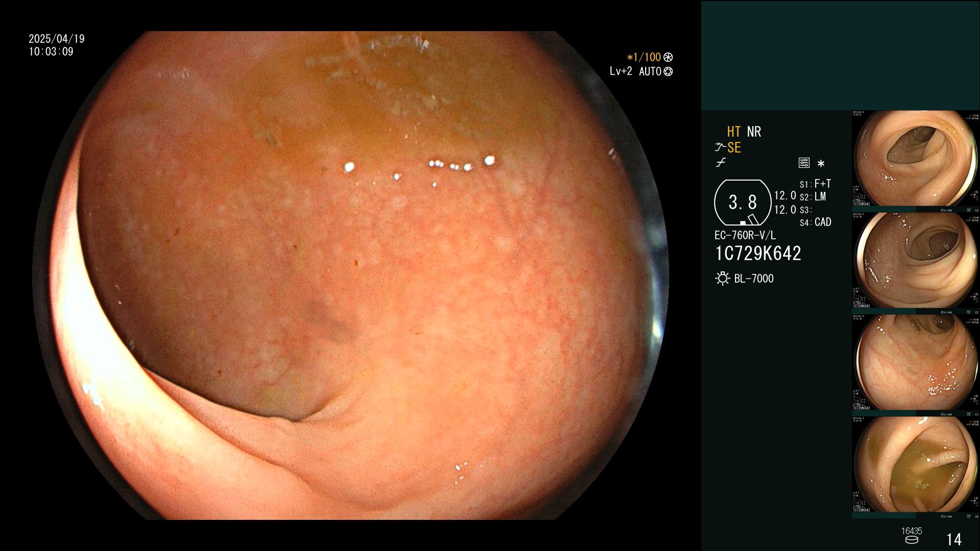Select the SE enhancement indicator
Viewport: 980px width, 551px height.
pos(734,148)
